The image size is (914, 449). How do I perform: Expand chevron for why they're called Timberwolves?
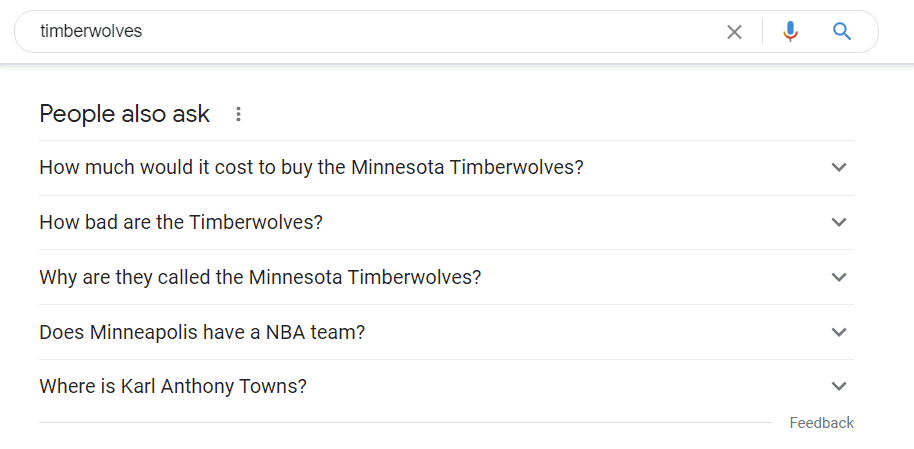pos(839,277)
